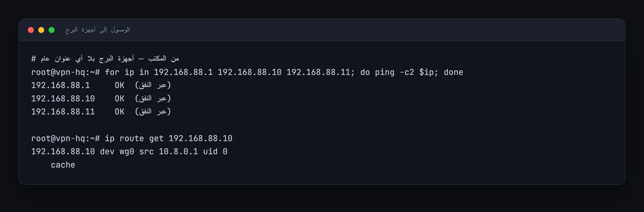Click source address 10.8.0.1 in output
The image size is (644, 212).
(178, 152)
